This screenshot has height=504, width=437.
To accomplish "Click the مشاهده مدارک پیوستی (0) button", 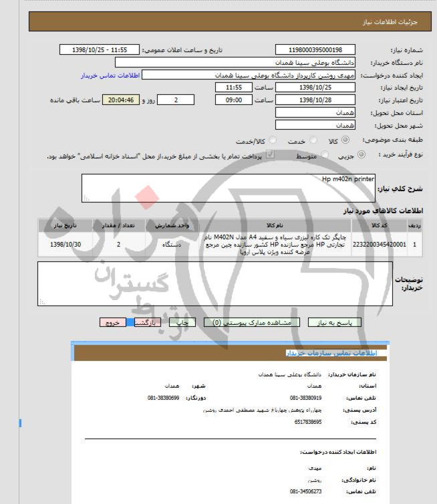I will 252,322.
